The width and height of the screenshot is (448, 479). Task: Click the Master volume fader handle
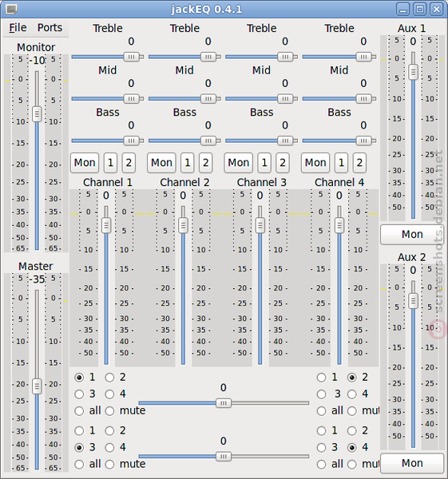(x=37, y=386)
